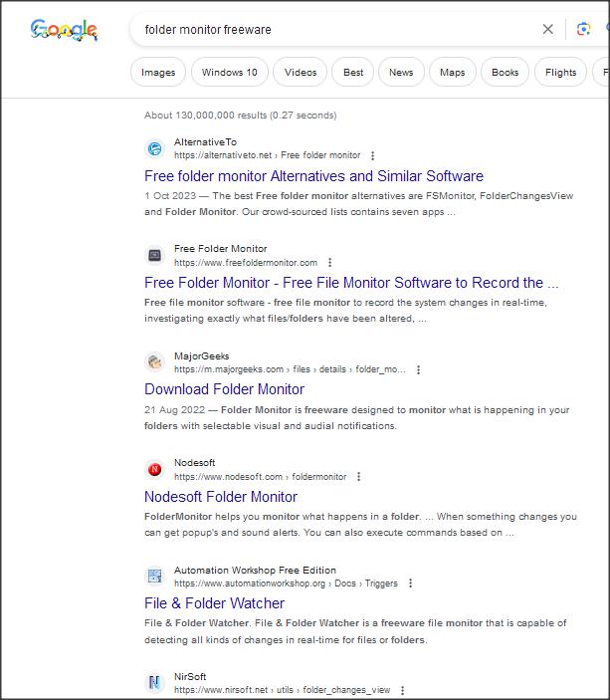
Task: Select the Best filter chip
Action: [353, 73]
